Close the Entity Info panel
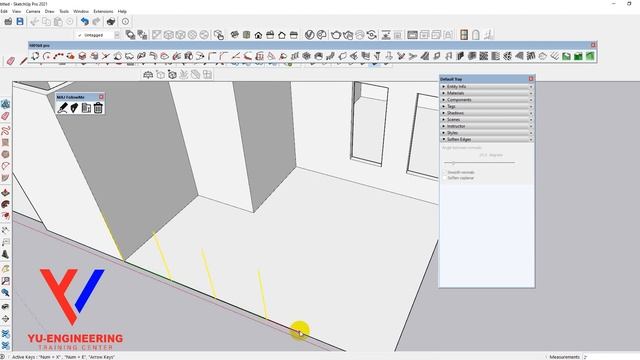This screenshot has height=360, width=640. 531,87
